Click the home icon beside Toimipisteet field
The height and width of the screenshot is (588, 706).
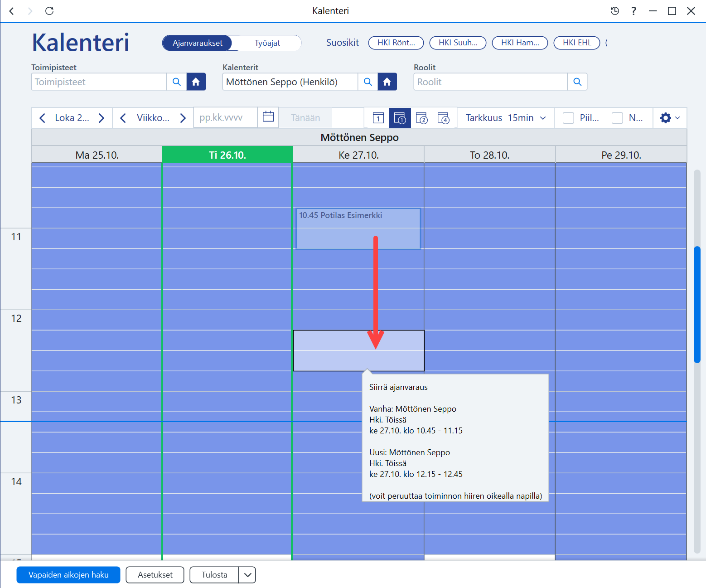[196, 82]
